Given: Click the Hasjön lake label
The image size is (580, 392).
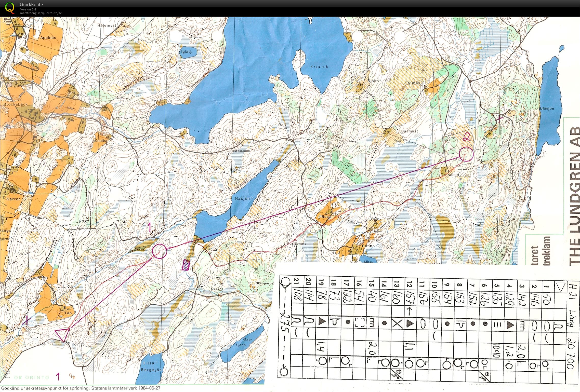Looking at the screenshot, I should pyautogui.click(x=242, y=198).
